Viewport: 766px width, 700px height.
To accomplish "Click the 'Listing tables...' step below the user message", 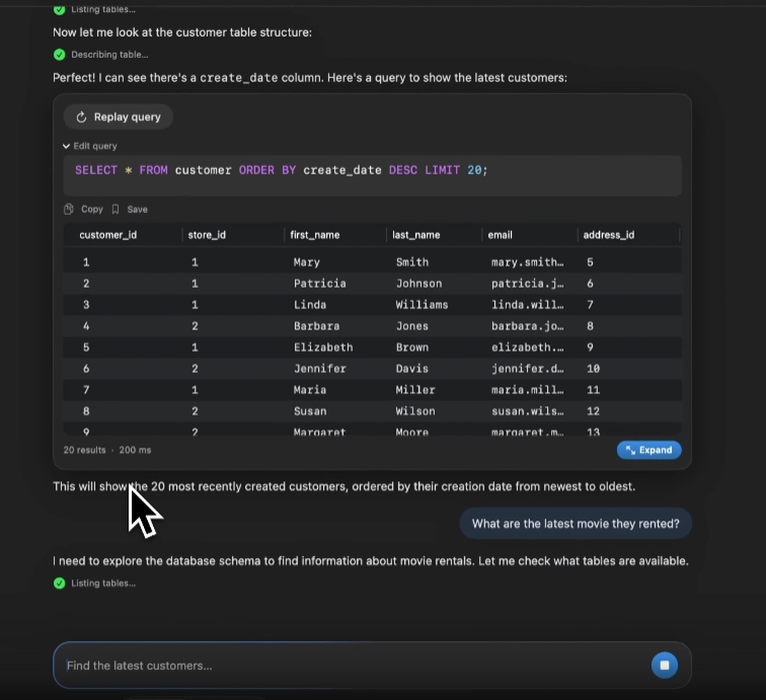I will point(103,584).
